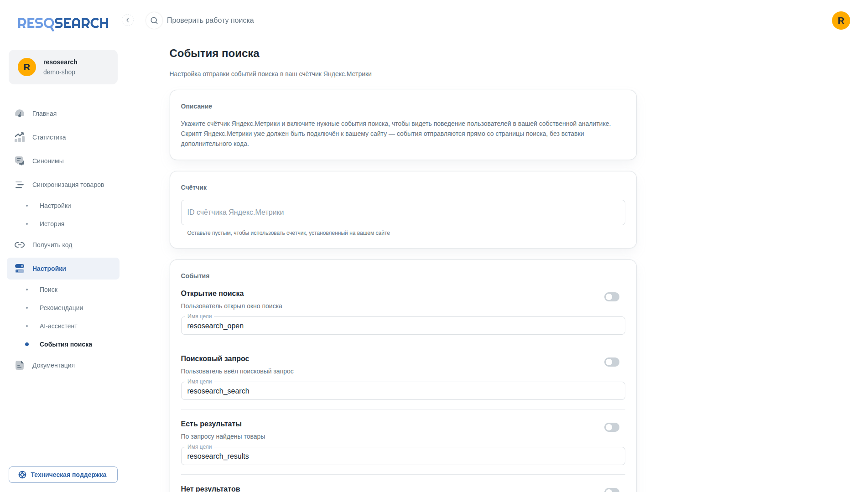Click the Документация file icon

click(20, 365)
